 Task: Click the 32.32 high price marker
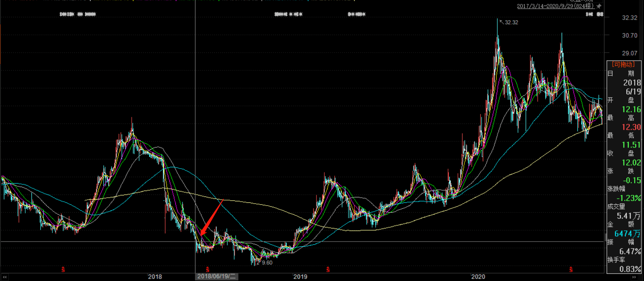511,22
